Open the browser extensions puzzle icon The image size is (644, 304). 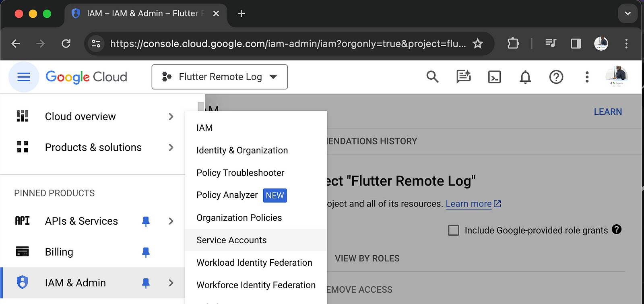tap(513, 43)
